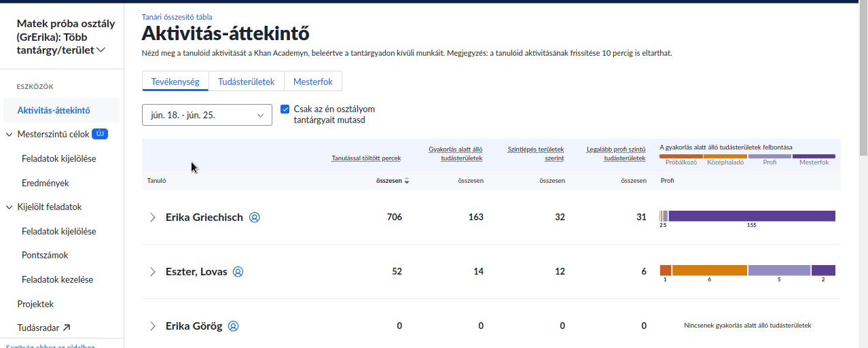The width and height of the screenshot is (868, 348).
Task: Click the Mesterfok legend label
Action: (x=814, y=162)
